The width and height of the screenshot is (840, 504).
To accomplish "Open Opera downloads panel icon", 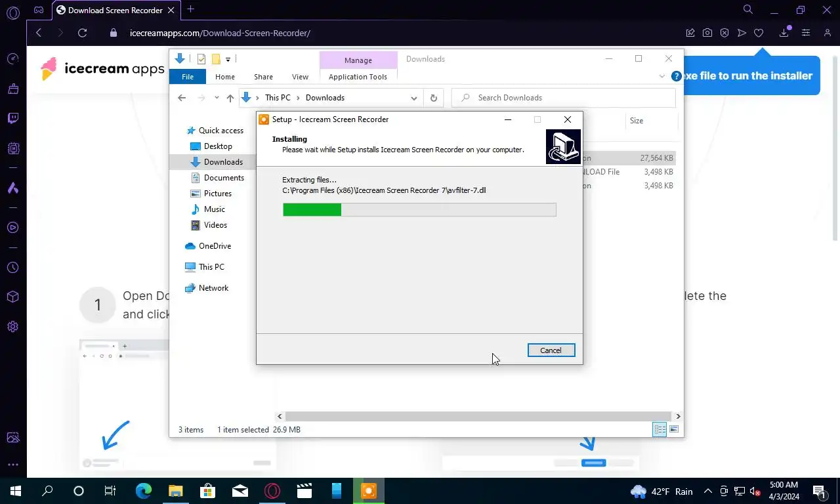I will (x=784, y=33).
